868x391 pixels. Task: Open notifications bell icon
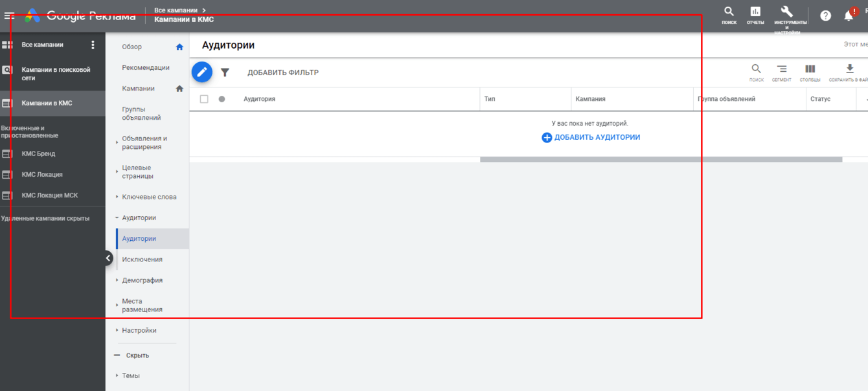coord(849,16)
